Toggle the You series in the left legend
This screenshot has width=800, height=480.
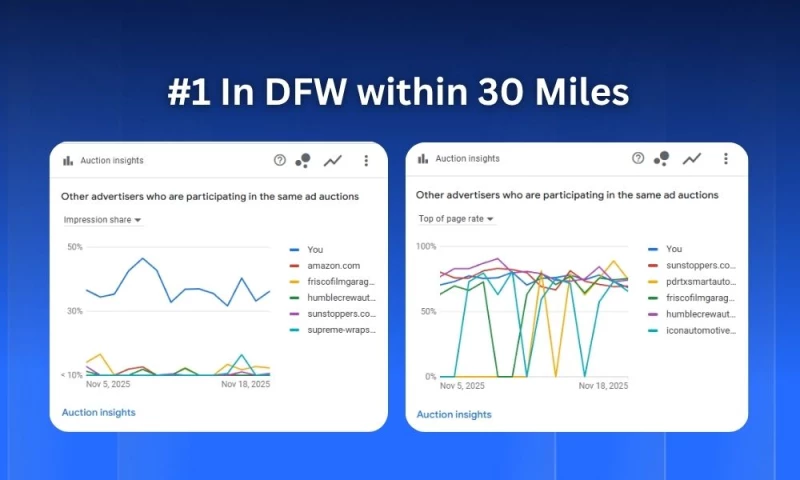(315, 250)
